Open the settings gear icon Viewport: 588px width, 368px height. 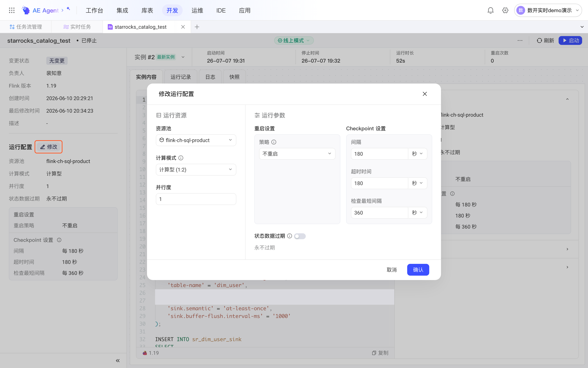tap(505, 10)
